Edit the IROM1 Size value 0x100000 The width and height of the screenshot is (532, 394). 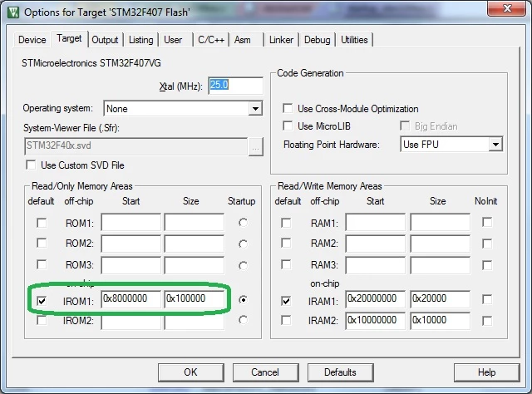click(x=195, y=299)
